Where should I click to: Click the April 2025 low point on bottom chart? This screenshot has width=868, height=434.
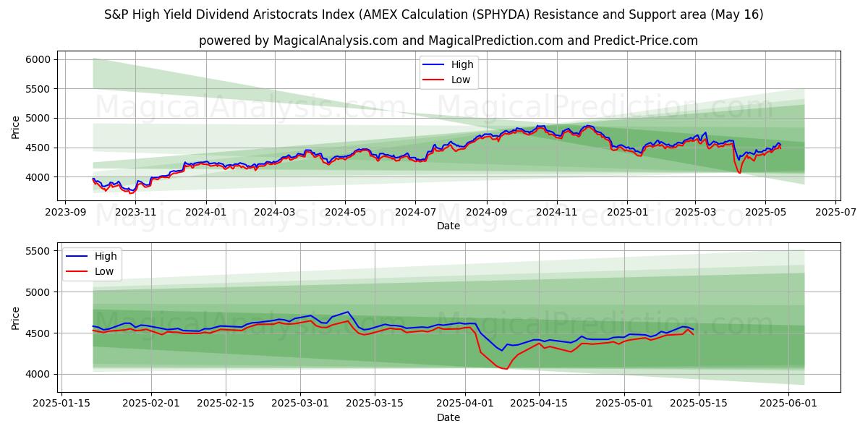click(x=506, y=369)
